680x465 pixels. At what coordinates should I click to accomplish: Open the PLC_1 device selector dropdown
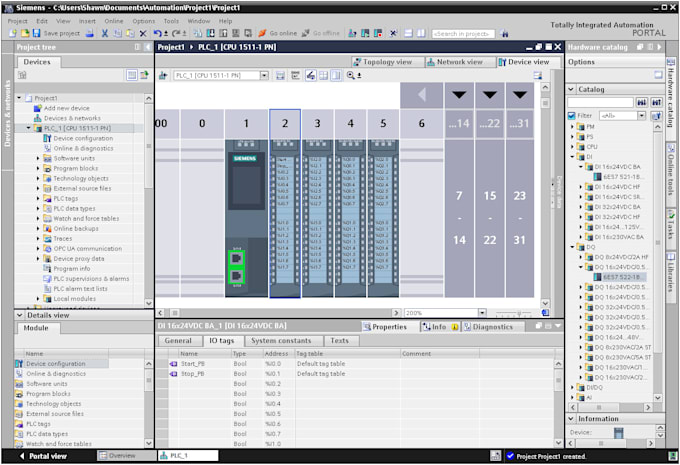click(264, 75)
